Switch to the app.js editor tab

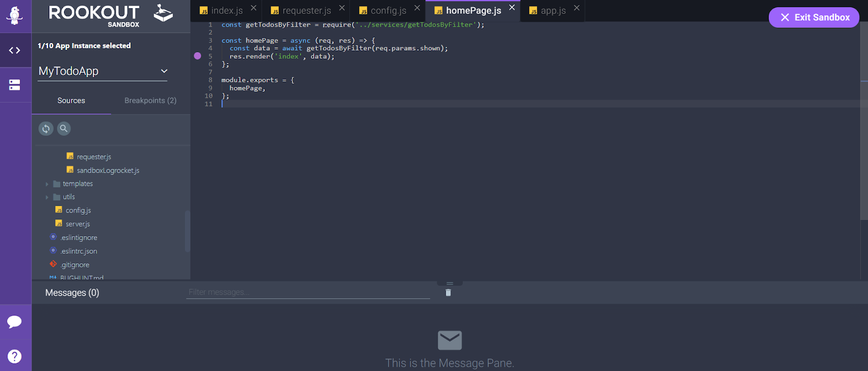point(553,11)
